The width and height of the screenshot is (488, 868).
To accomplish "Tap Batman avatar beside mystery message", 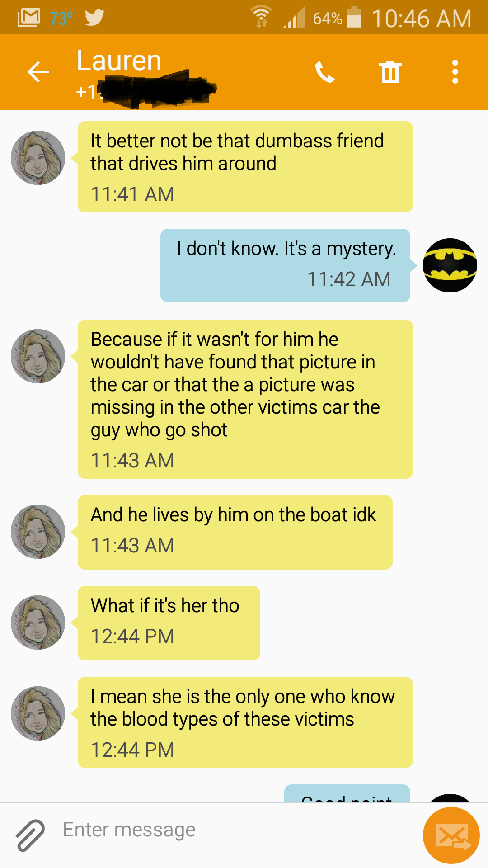I will click(x=450, y=265).
